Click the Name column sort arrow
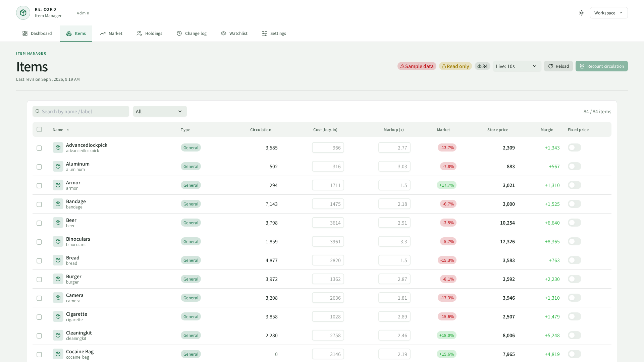This screenshot has width=644, height=362. tap(68, 130)
